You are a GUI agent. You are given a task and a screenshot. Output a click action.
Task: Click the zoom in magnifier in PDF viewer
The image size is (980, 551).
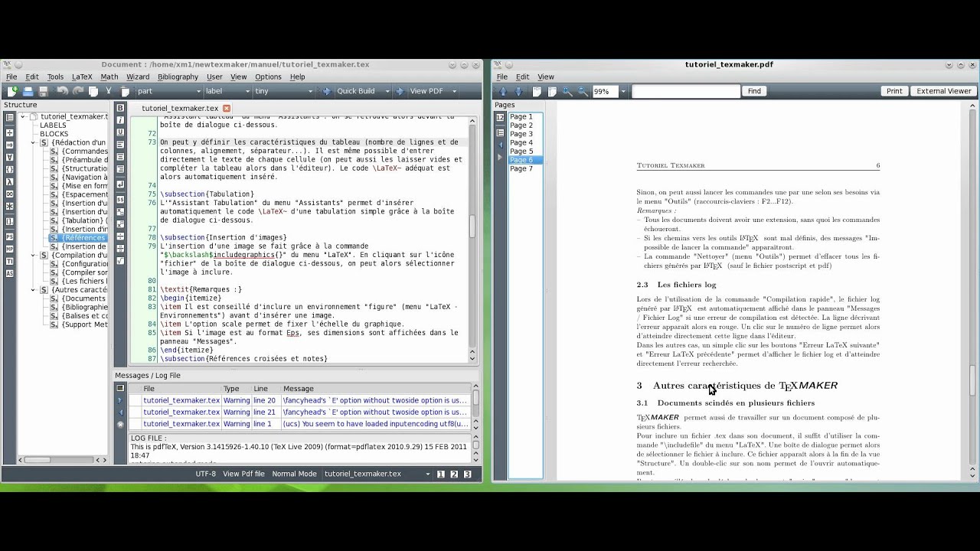pyautogui.click(x=567, y=91)
